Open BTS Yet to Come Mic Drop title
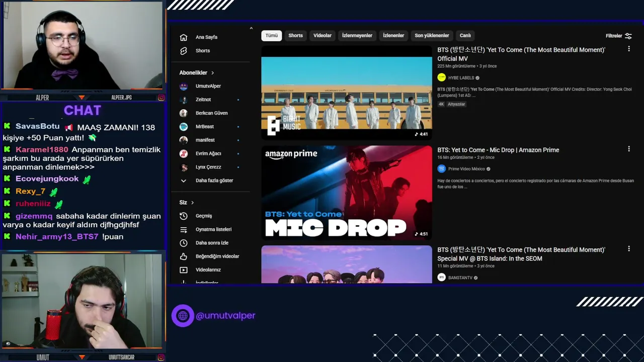The height and width of the screenshot is (362, 644). click(498, 150)
